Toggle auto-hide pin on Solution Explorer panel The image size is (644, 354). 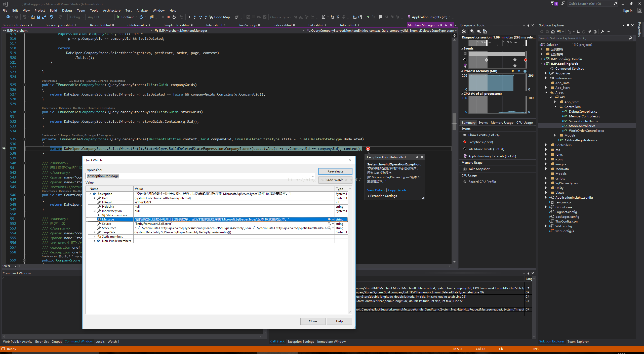[628, 25]
